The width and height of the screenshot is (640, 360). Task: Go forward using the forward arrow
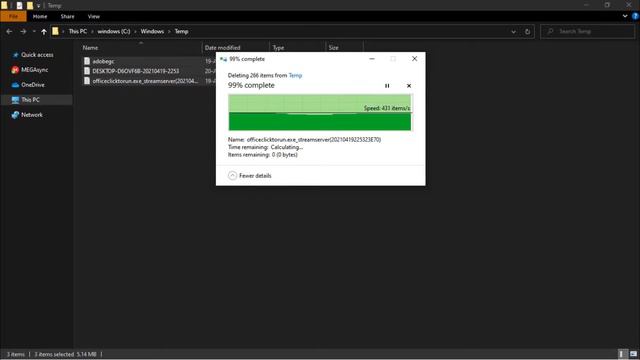[23, 31]
